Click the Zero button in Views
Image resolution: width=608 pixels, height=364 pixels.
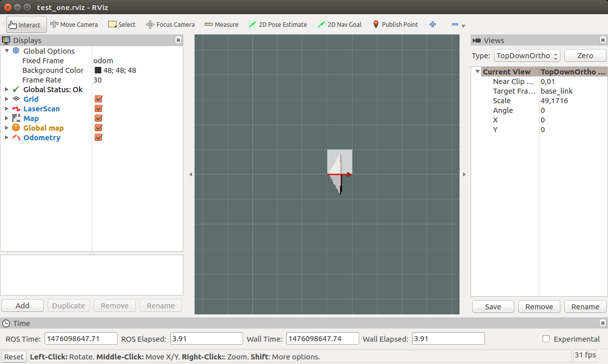pos(585,56)
